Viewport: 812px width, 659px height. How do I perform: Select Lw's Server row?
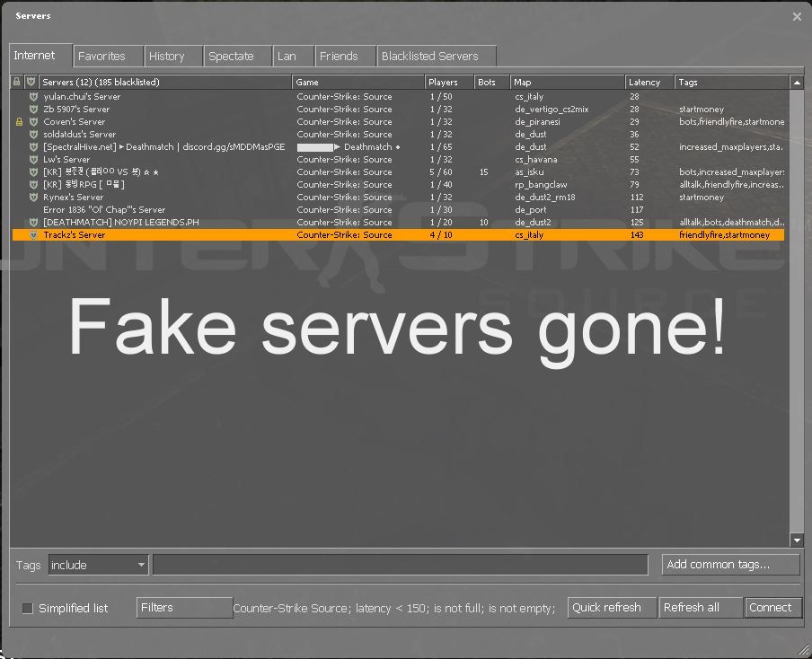[x=398, y=160]
